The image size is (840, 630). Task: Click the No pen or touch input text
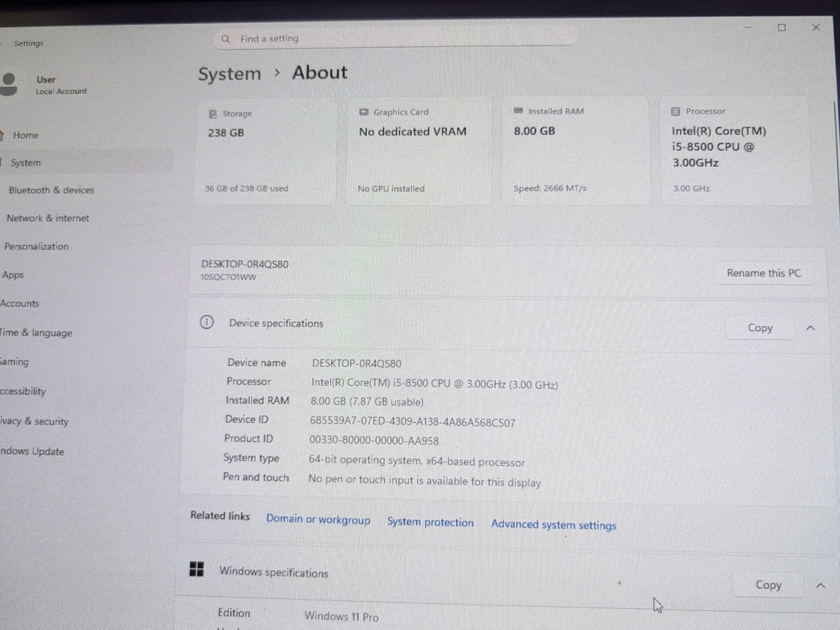[424, 481]
